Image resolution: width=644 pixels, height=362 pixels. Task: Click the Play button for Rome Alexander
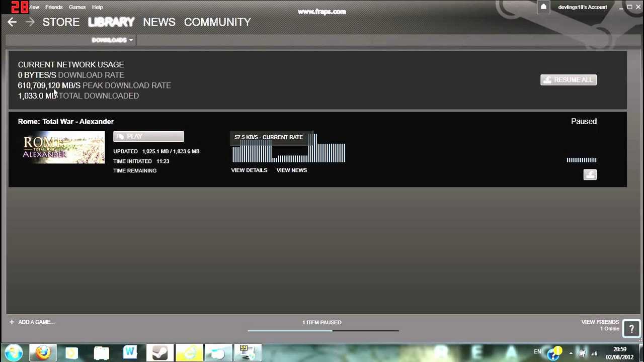click(x=148, y=137)
